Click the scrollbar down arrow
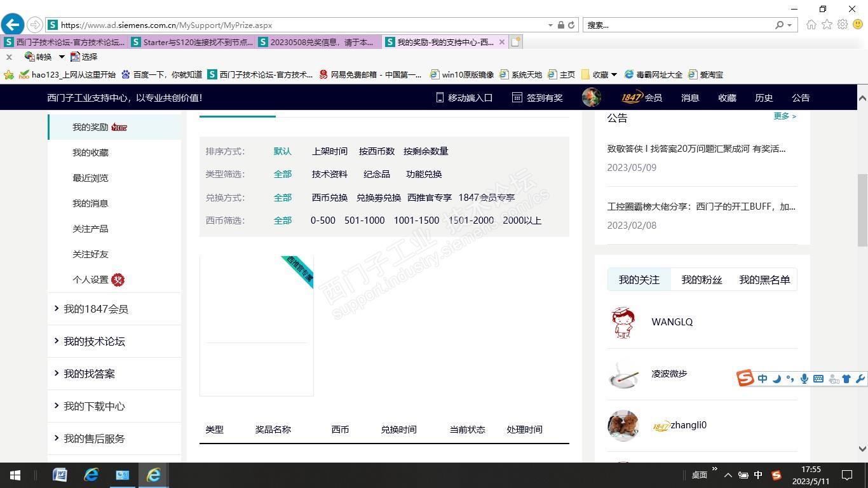The width and height of the screenshot is (868, 488). (x=862, y=449)
